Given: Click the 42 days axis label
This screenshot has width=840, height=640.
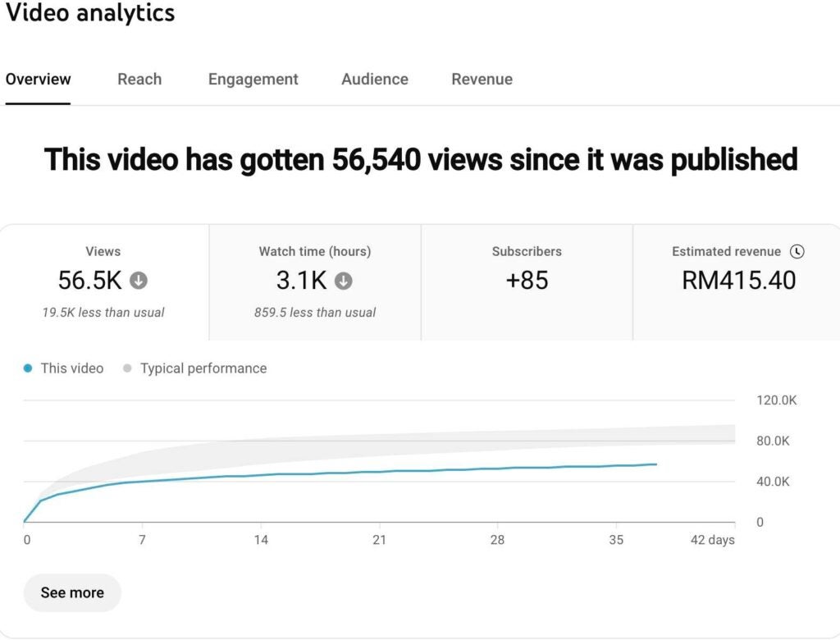Looking at the screenshot, I should click(711, 540).
